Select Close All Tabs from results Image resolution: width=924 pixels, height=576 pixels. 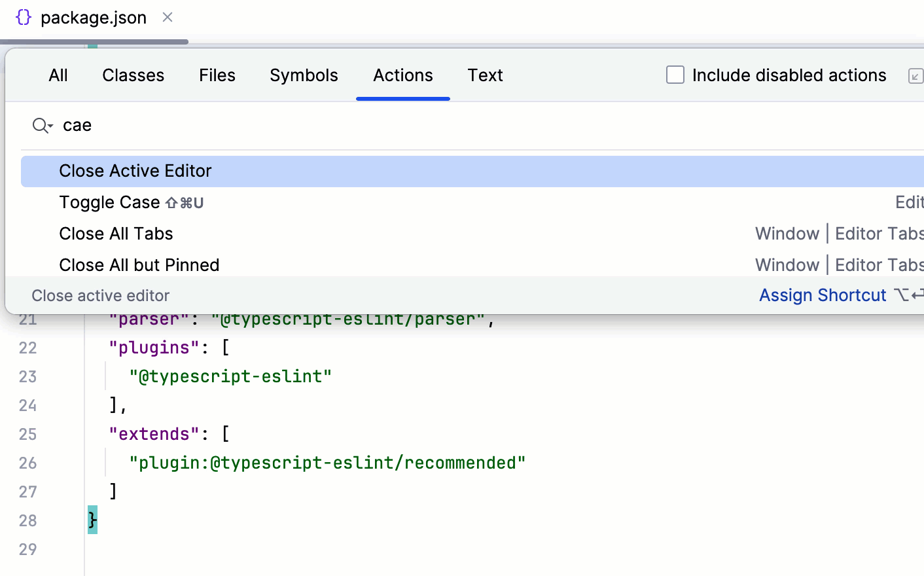(x=116, y=234)
